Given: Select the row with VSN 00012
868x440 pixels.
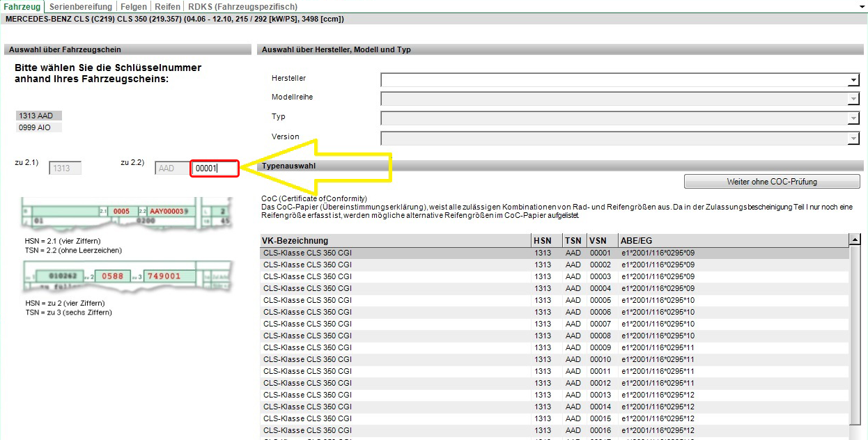Looking at the screenshot, I should 555,383.
